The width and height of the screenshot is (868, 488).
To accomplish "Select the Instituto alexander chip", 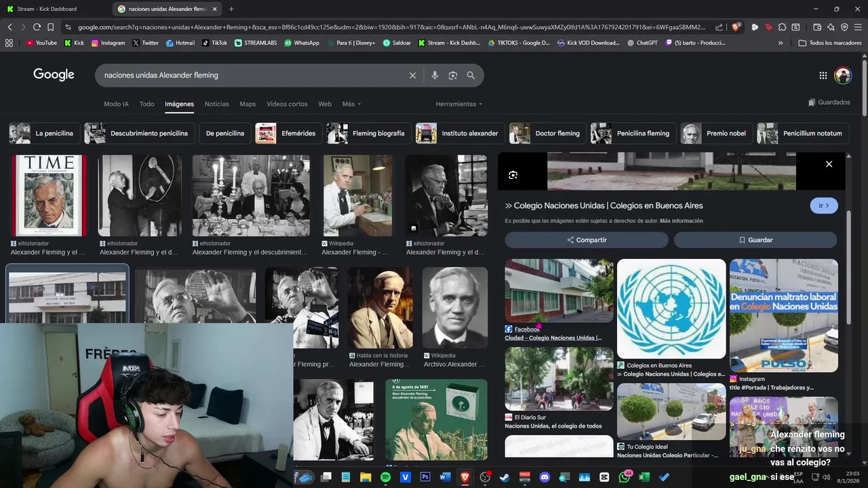I will pos(460,134).
